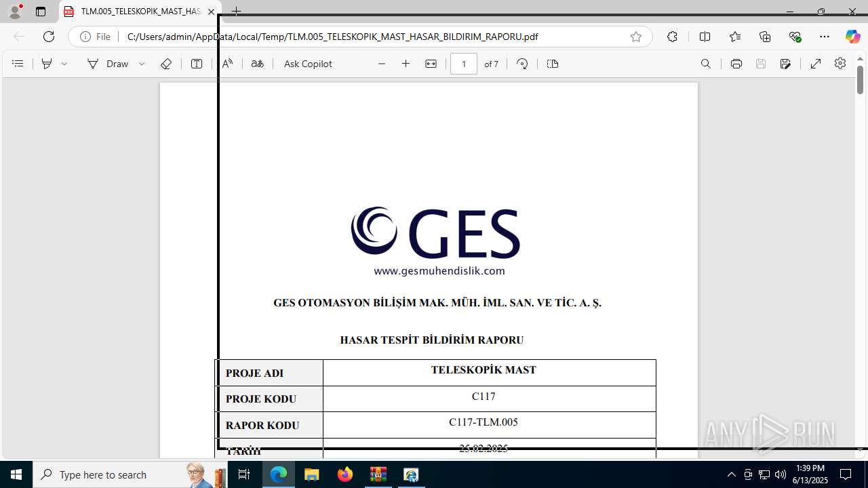Open the tab actions menu icon
Viewport: 868px width, 488px height.
41,12
